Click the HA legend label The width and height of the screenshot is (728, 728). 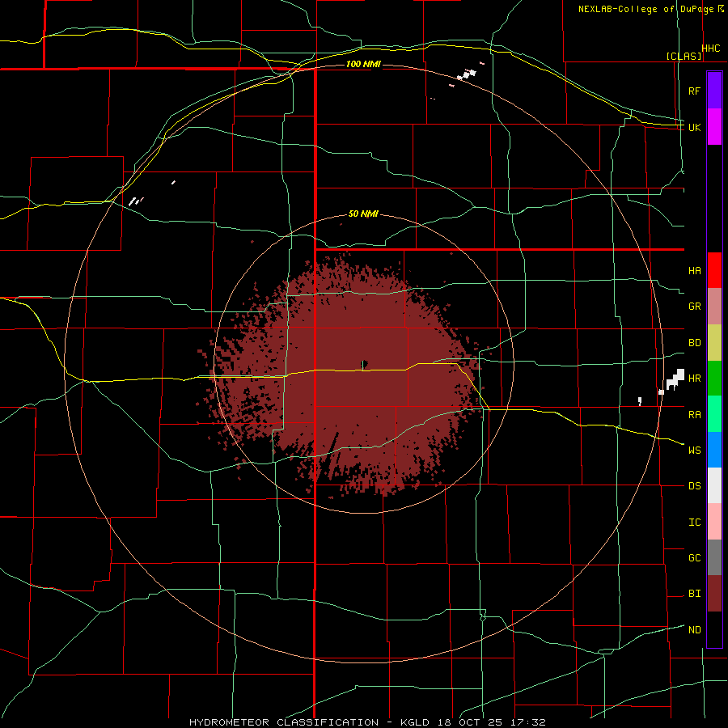tap(694, 270)
